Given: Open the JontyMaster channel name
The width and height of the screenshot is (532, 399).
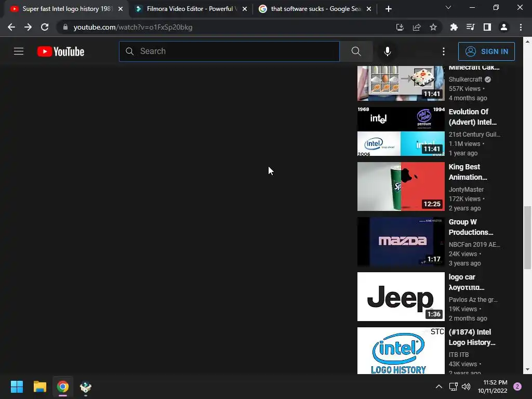Looking at the screenshot, I should point(466,189).
